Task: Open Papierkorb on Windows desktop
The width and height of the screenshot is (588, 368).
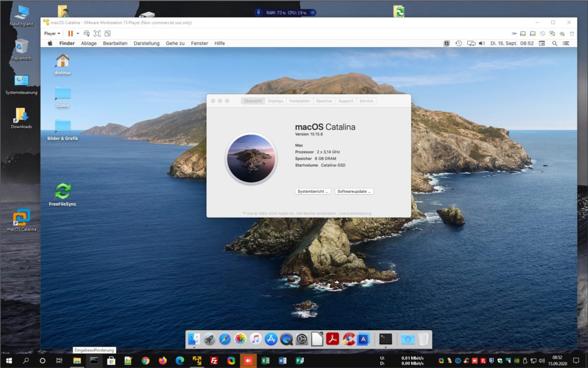Action: coord(21,49)
